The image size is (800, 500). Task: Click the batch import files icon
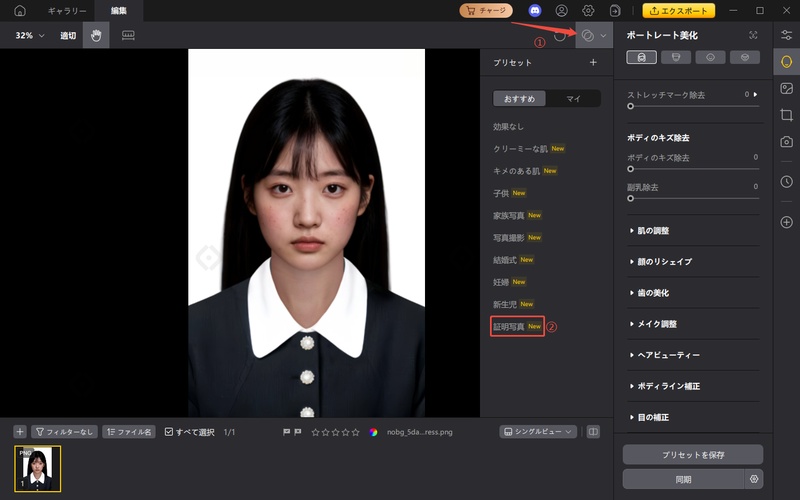coord(615,10)
